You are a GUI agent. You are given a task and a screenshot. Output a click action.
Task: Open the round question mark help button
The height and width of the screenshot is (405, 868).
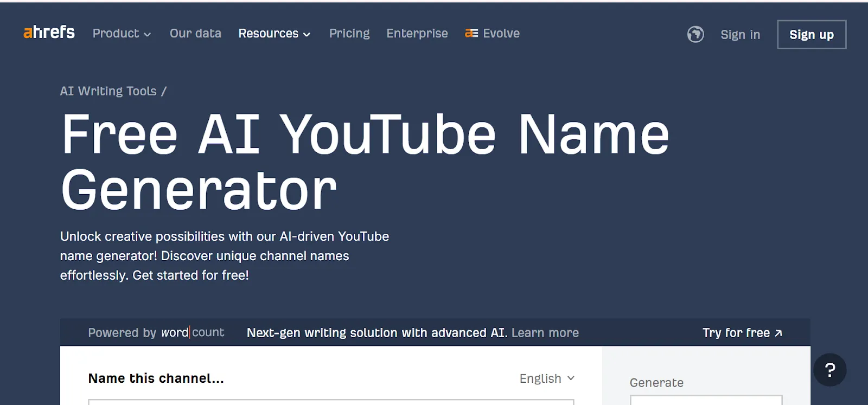pos(829,370)
